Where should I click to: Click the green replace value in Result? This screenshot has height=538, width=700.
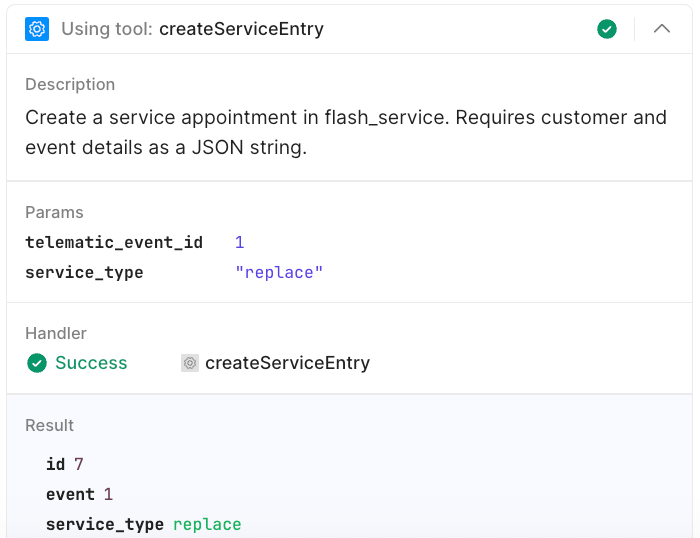pyautogui.click(x=207, y=524)
